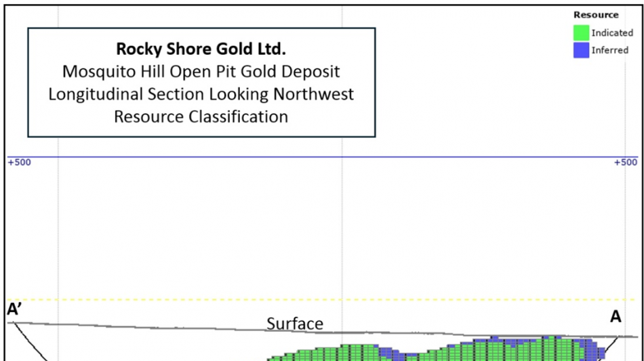644x361 pixels.
Task: Click the A section endpoint label
Action: [x=616, y=316]
